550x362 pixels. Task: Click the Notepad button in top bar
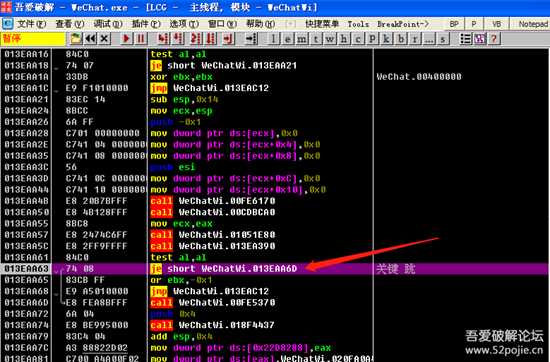533,24
